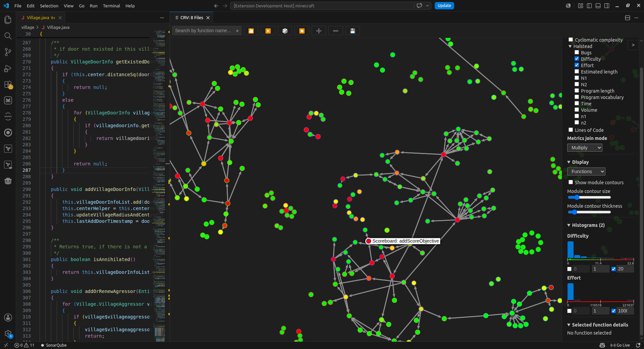644x349 pixels.
Task: Enable the Bugs metric checkbox
Action: point(577,52)
